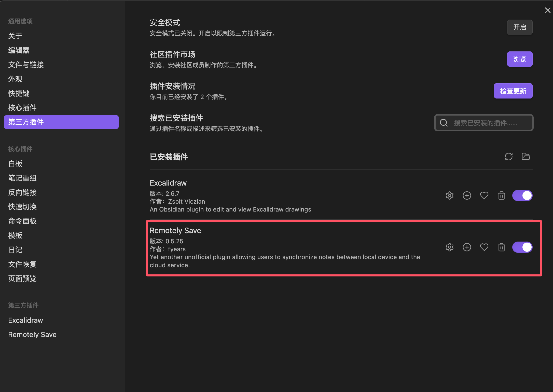Click the Excalidraw plugin title
The height and width of the screenshot is (392, 553).
tap(168, 183)
